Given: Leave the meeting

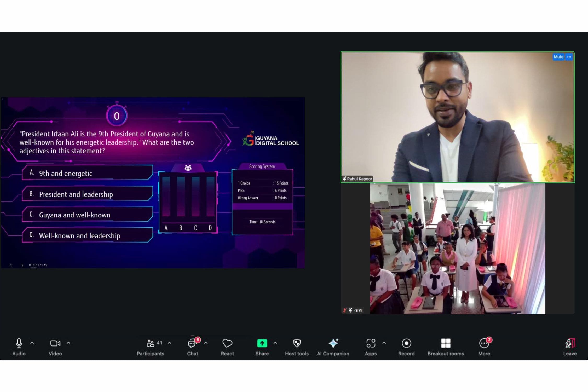Looking at the screenshot, I should click(x=570, y=343).
